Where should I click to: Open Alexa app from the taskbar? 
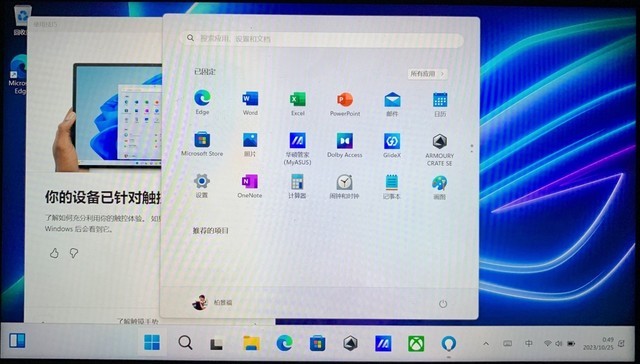(x=449, y=344)
